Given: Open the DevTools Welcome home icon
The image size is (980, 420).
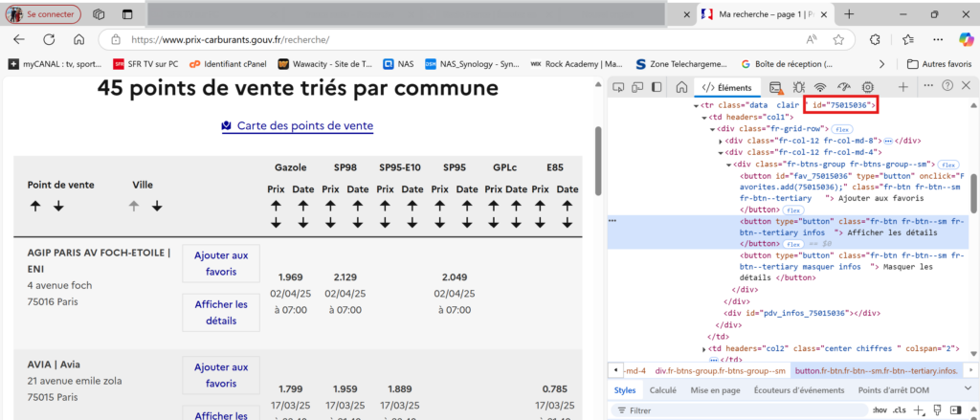Looking at the screenshot, I should point(681,86).
